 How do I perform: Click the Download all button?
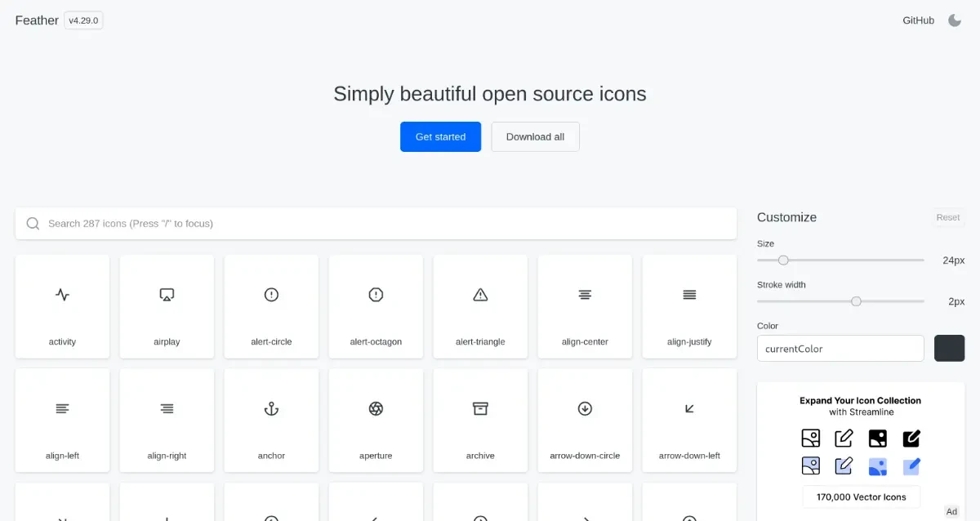coord(535,137)
